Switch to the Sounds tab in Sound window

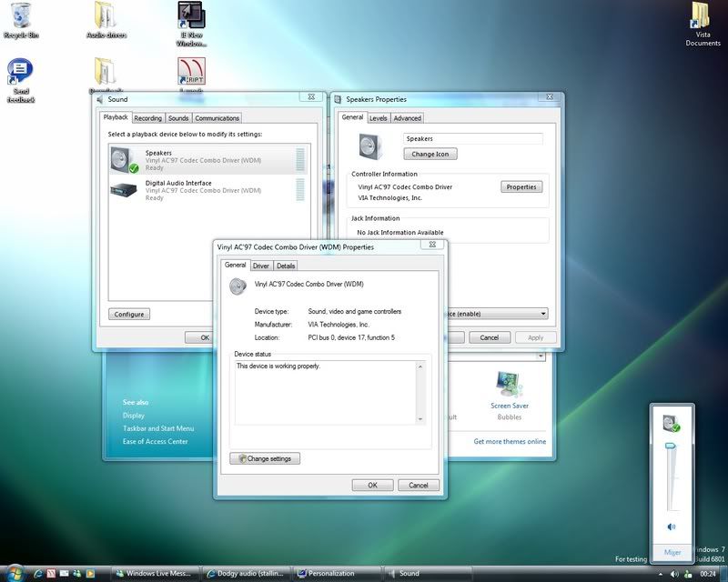pos(178,118)
